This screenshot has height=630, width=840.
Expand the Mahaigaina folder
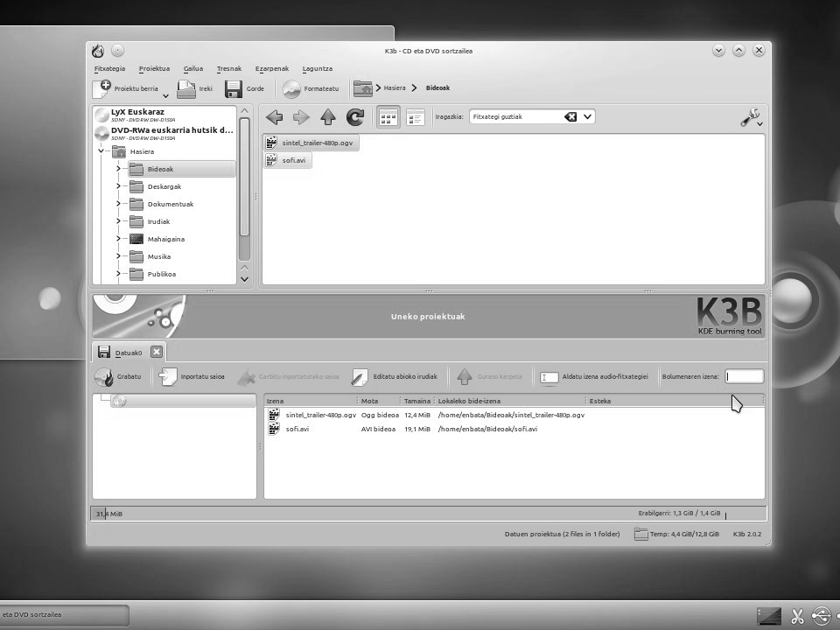[x=118, y=239]
